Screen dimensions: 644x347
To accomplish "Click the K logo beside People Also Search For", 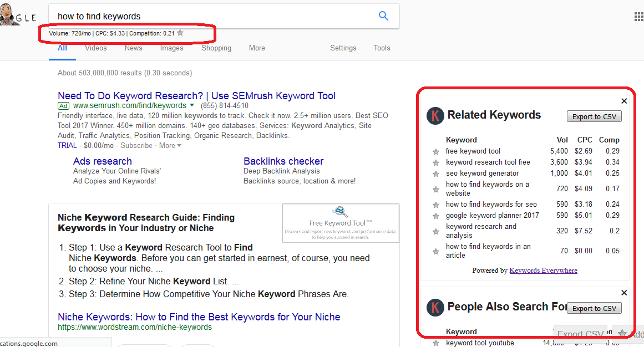I will pos(435,308).
